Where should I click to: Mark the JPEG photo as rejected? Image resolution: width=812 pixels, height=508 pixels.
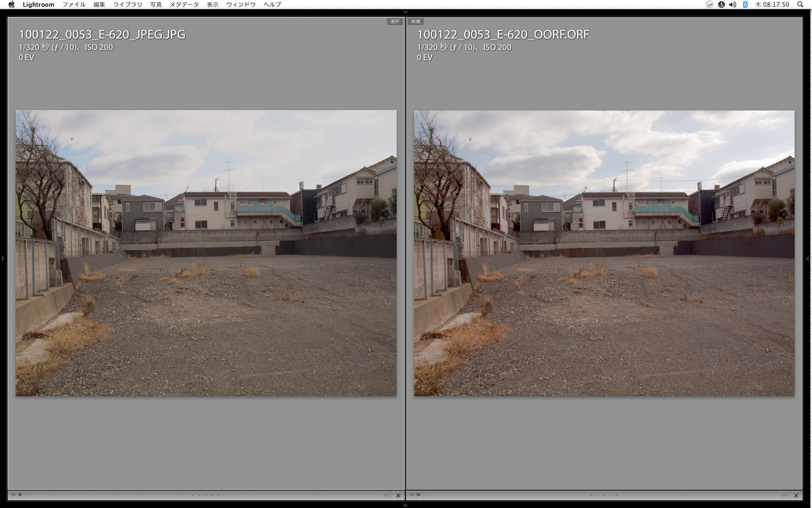20,494
